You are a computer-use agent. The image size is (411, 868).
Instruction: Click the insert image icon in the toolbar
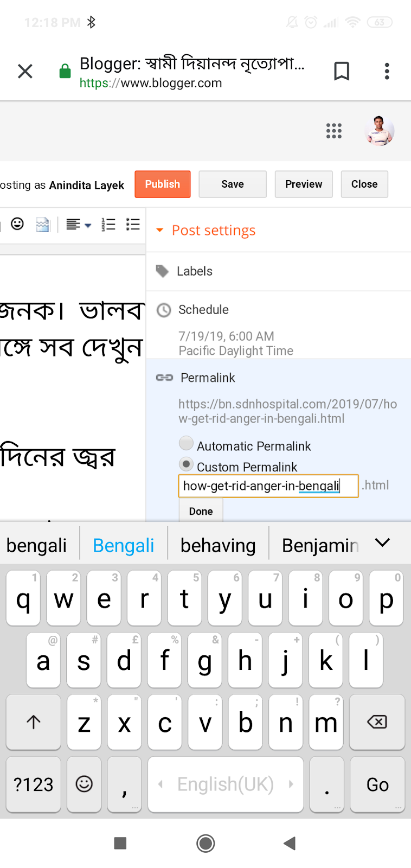[x=42, y=225]
